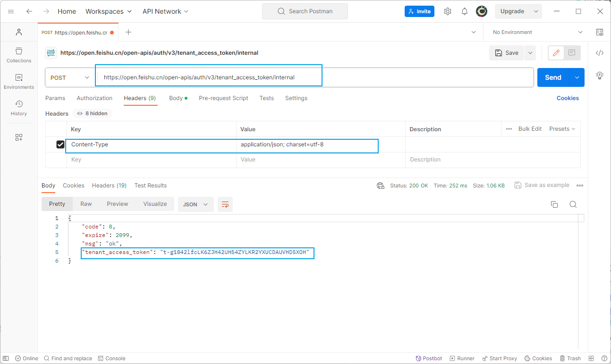Open the Send options dropdown arrow
611x364 pixels.
coord(577,77)
